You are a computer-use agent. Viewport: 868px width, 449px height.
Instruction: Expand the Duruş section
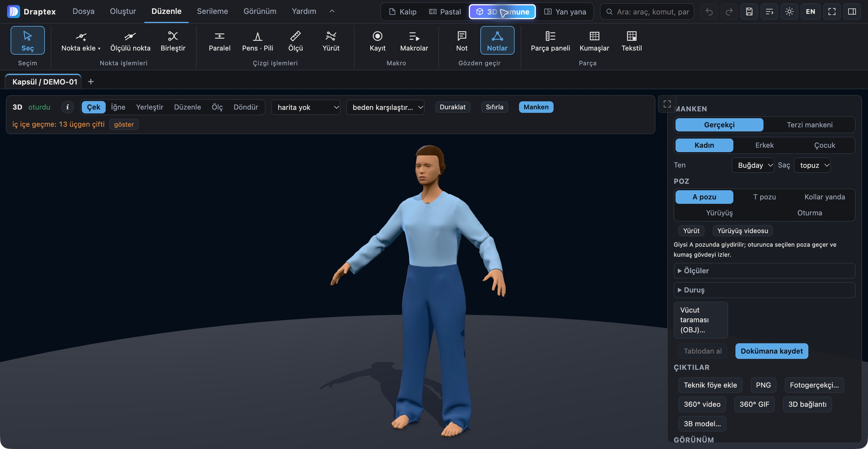coord(764,290)
